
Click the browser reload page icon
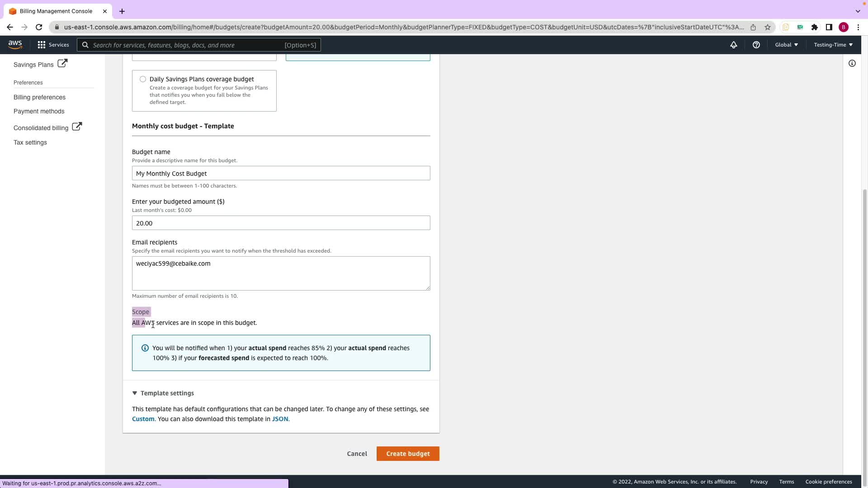point(39,27)
